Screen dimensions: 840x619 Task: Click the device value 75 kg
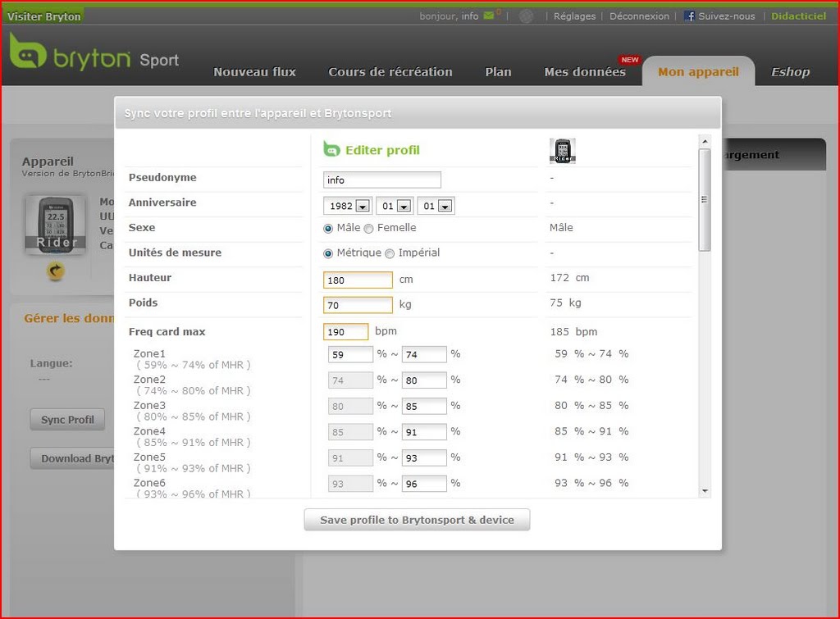click(x=565, y=303)
